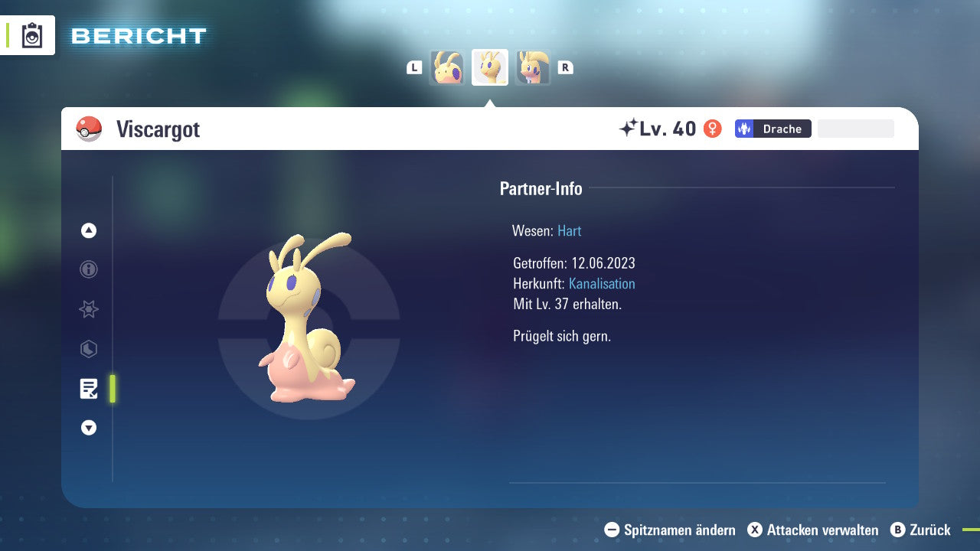The width and height of the screenshot is (980, 551).
Task: Select the report notes icon in the sidebar
Action: [x=90, y=389]
